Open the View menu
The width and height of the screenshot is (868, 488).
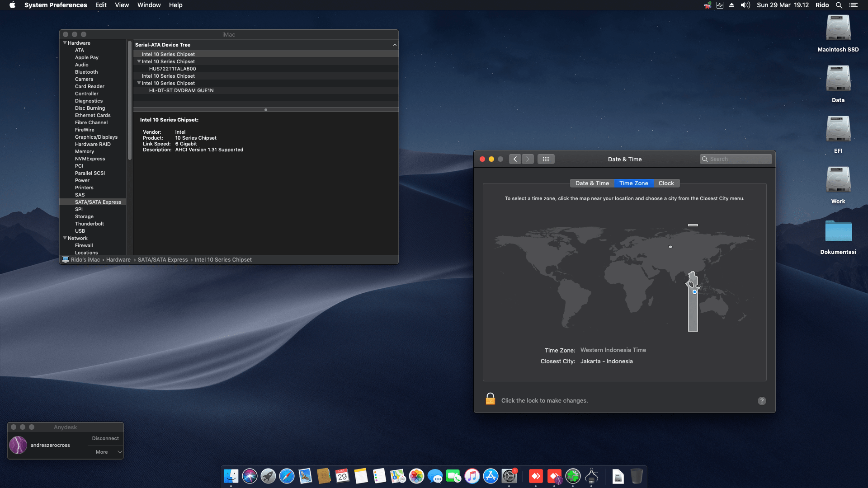coord(122,5)
